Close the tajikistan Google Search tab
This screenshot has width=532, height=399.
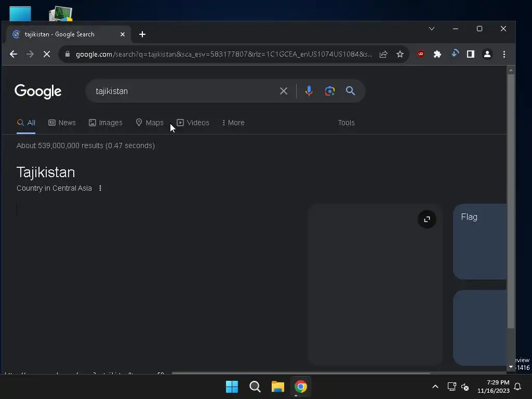(123, 34)
